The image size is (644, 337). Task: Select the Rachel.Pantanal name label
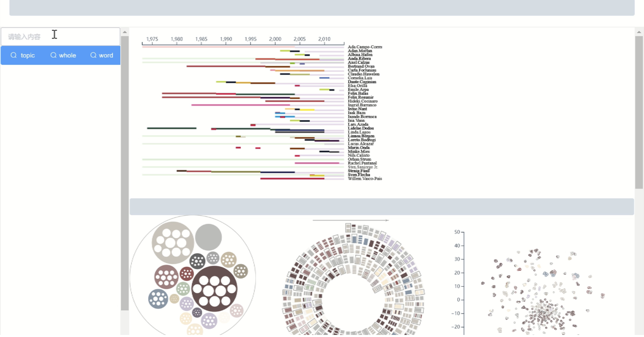click(362, 163)
